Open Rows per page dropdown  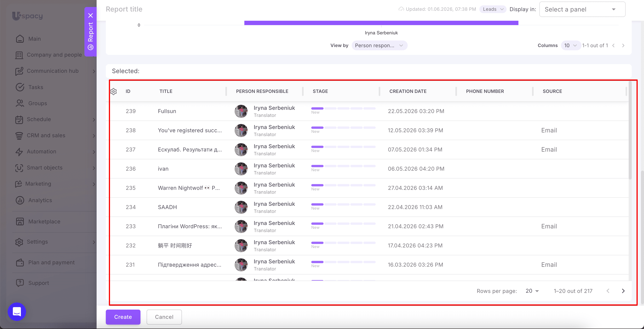532,291
